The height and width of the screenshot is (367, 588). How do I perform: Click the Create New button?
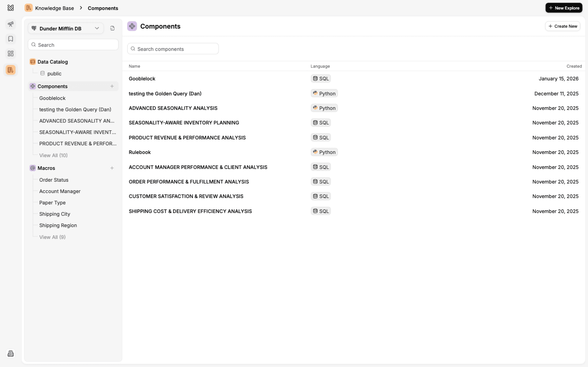(563, 26)
